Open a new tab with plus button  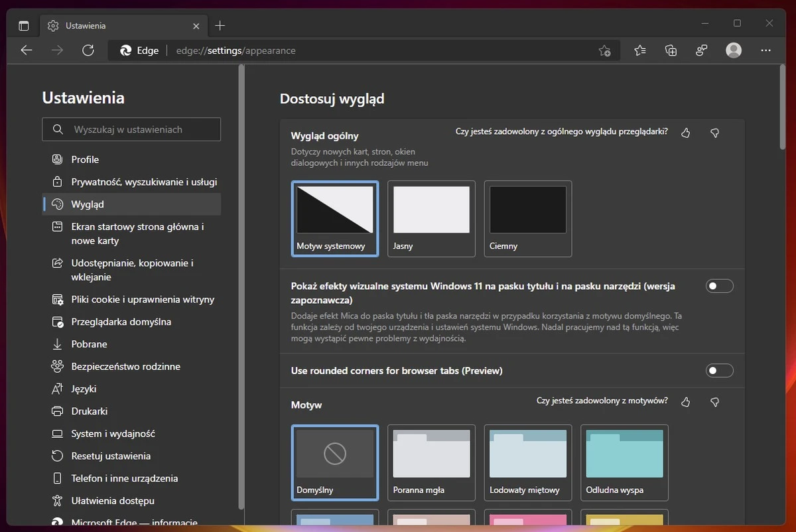220,26
